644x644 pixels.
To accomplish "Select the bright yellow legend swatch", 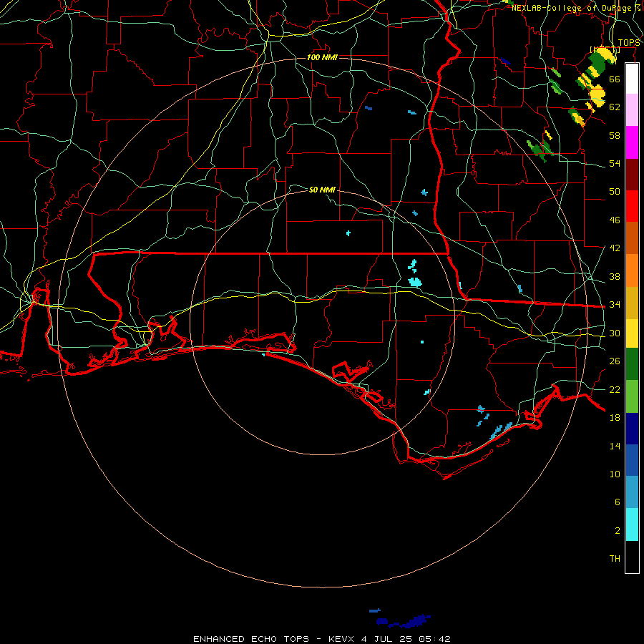I will tap(632, 333).
